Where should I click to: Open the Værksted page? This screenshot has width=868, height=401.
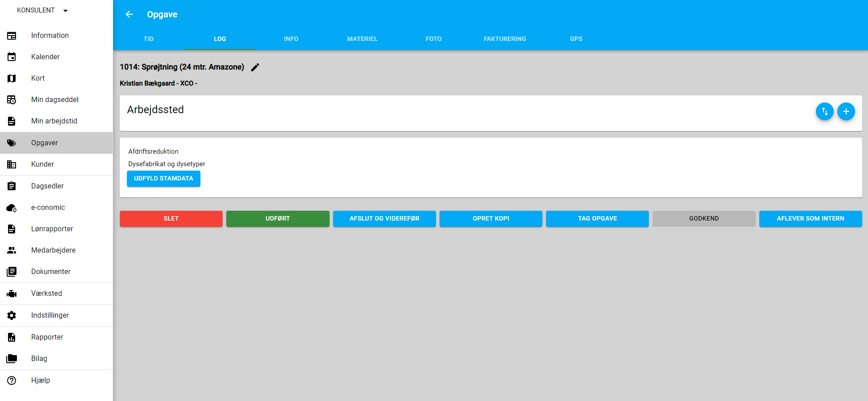pos(56,294)
